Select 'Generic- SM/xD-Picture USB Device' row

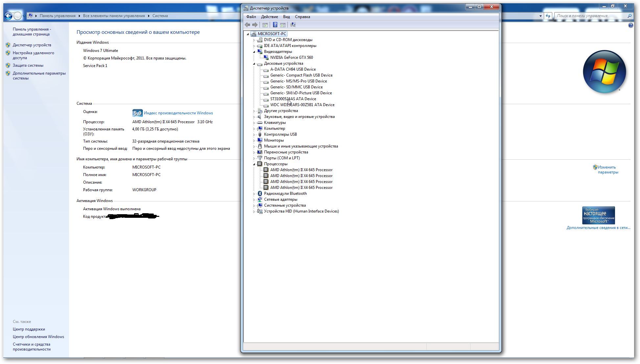point(301,93)
